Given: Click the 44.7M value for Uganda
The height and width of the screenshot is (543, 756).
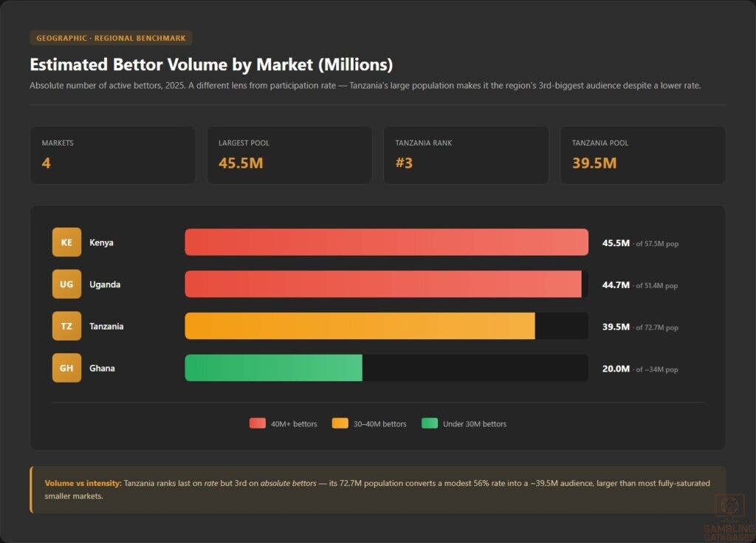Looking at the screenshot, I should (x=616, y=284).
